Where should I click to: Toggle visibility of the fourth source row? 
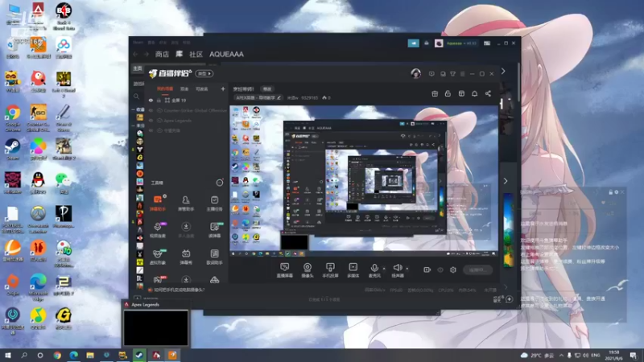coord(151,130)
